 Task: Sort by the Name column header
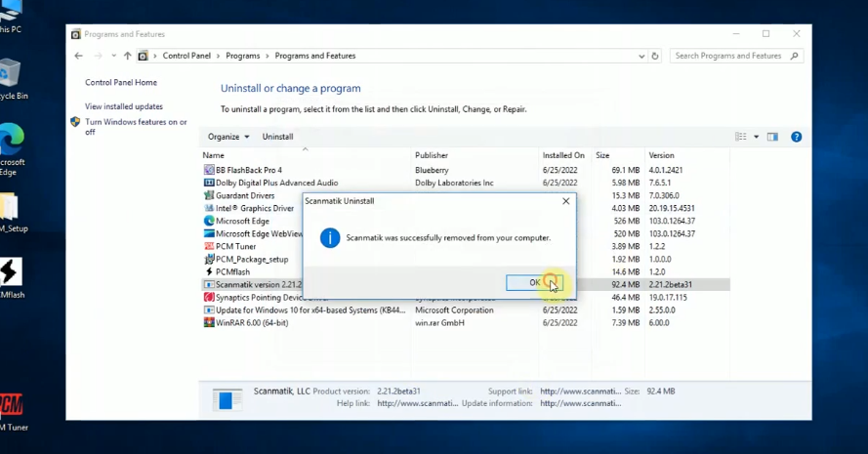[213, 155]
